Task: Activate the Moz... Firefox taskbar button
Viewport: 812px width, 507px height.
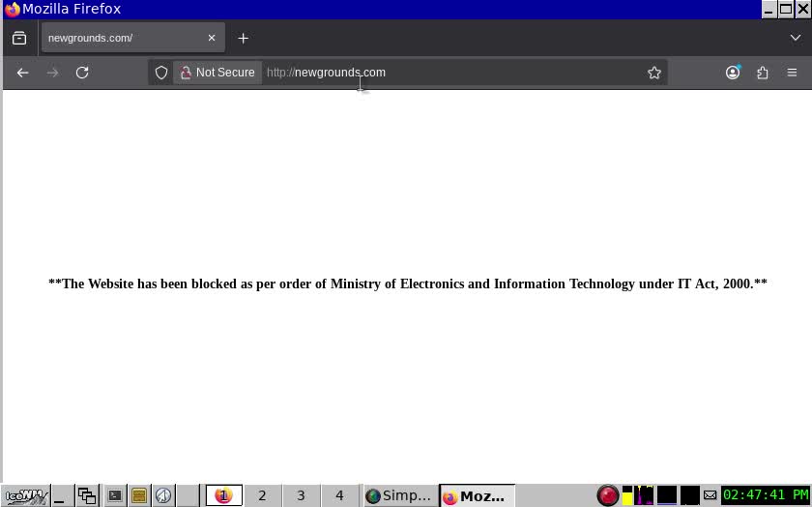Action: [477, 496]
